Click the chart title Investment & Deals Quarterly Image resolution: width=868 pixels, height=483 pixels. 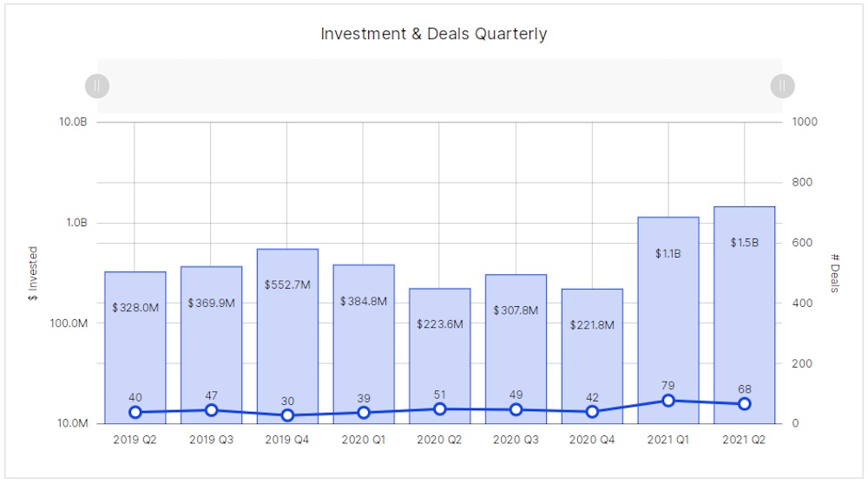(434, 35)
